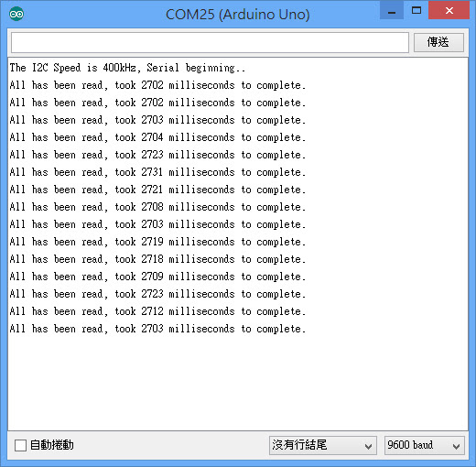Click the line reporting 2712 milliseconds
476x467 pixels.
pyautogui.click(x=157, y=311)
